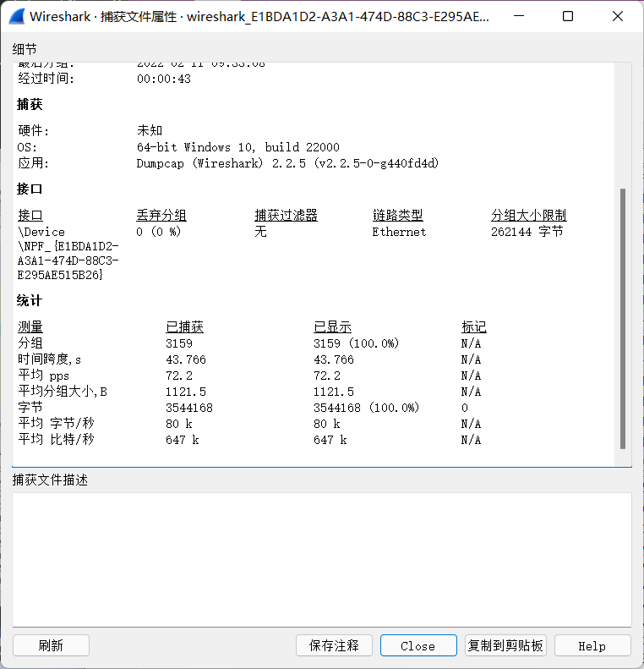Click the captured bytes value 3544168
This screenshot has width=644, height=669.
[189, 408]
